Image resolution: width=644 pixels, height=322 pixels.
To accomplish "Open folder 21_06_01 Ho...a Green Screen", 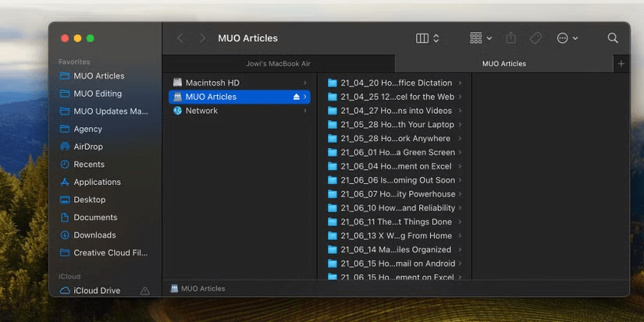I will click(395, 152).
